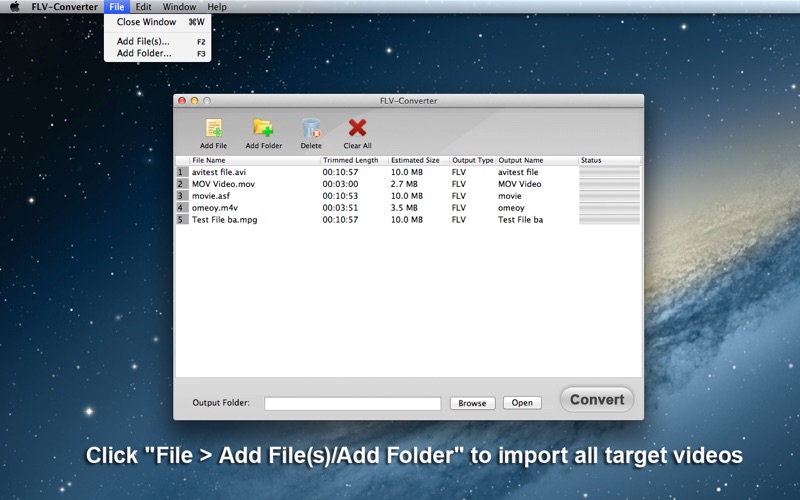This screenshot has height=500, width=800.
Task: Click output name 'omeoy' cell
Action: [511, 208]
